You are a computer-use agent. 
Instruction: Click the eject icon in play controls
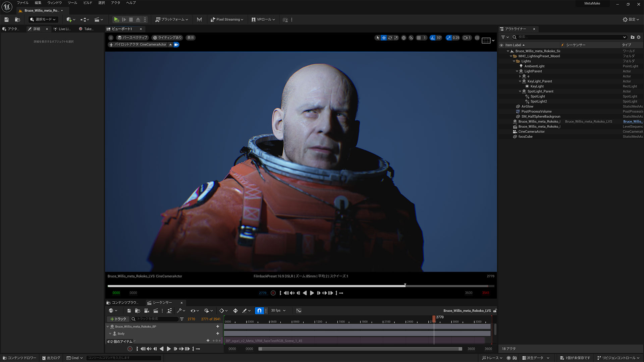click(x=138, y=19)
